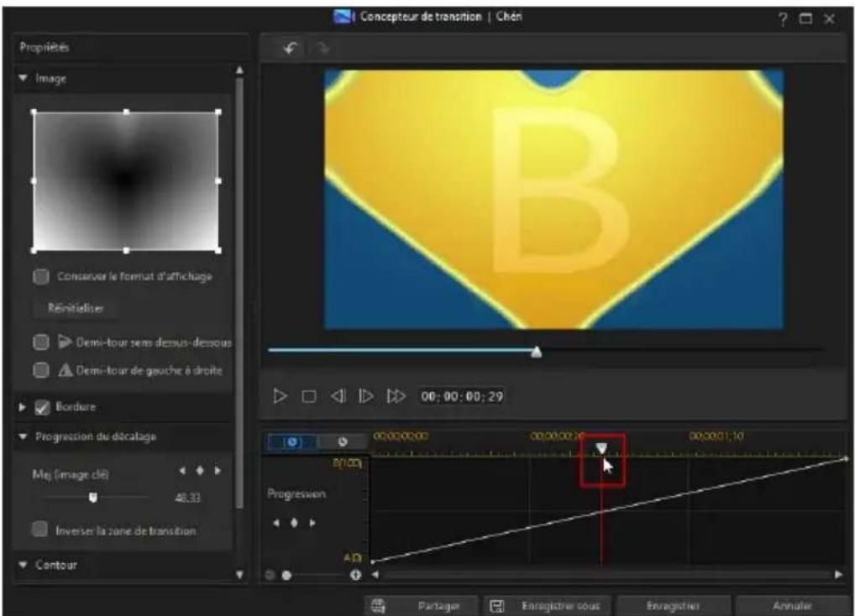Expand the Bordure section arrow
855x616 pixels.
23,407
